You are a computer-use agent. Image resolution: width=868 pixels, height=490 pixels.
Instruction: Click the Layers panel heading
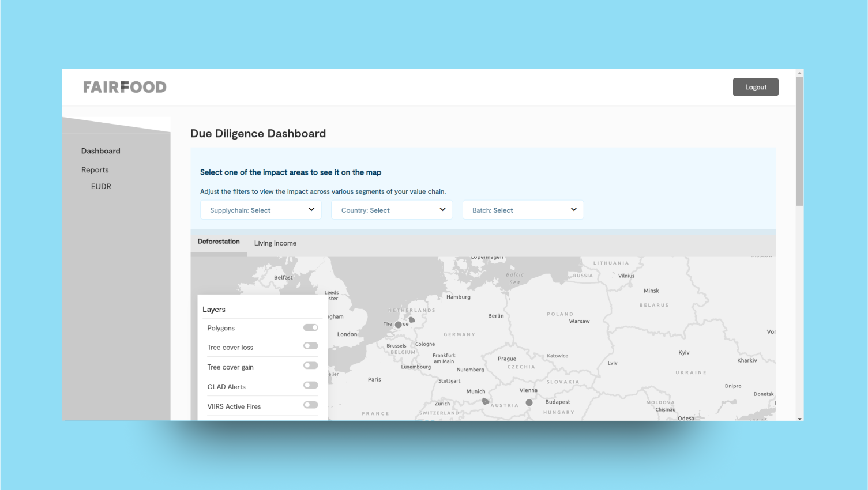[214, 310]
